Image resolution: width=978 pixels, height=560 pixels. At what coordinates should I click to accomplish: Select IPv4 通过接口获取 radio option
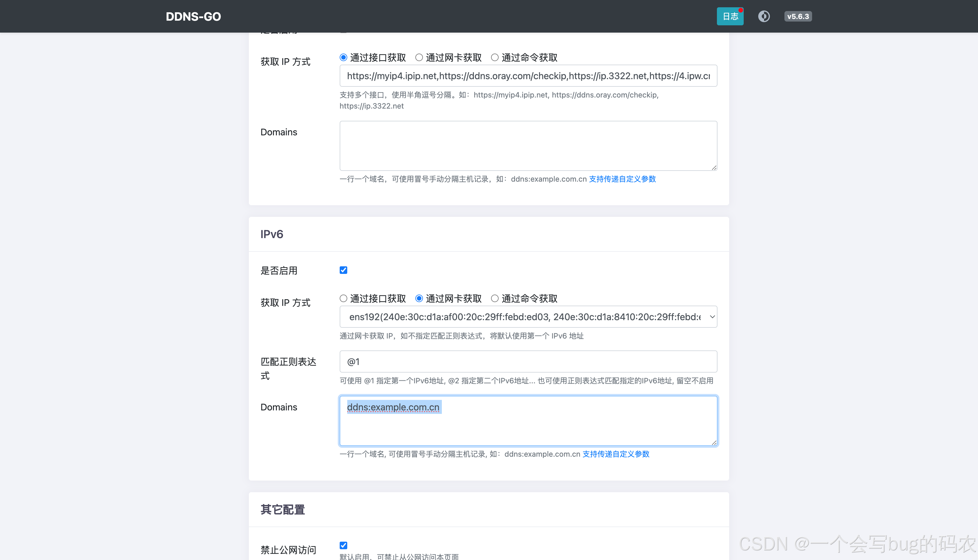[343, 58]
